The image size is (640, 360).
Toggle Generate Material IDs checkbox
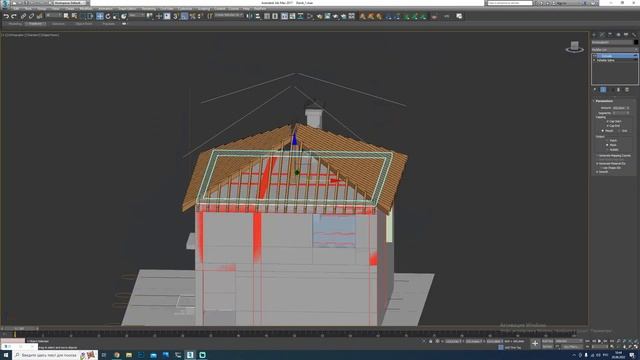[x=597, y=164]
